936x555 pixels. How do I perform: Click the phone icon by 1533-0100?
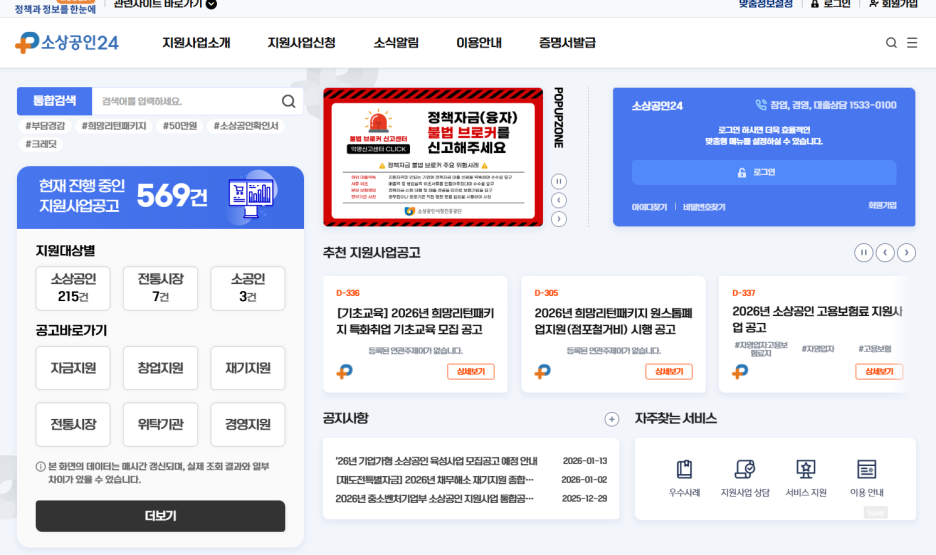[x=761, y=105]
